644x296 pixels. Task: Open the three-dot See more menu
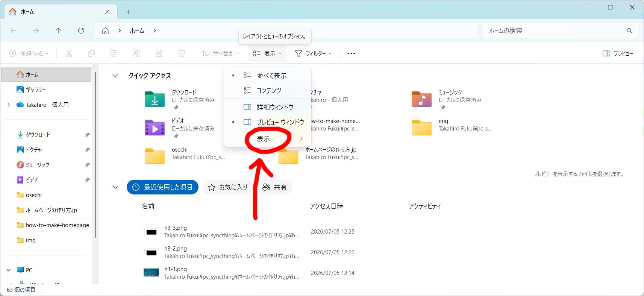(x=351, y=53)
